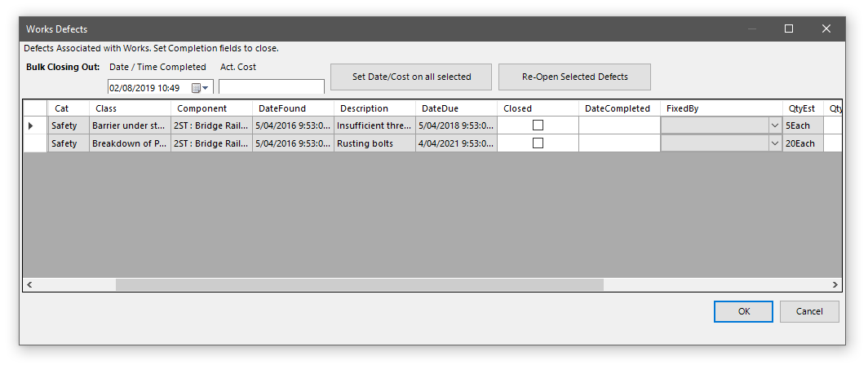
Task: Click Set Date/Cost on all selected
Action: click(411, 77)
